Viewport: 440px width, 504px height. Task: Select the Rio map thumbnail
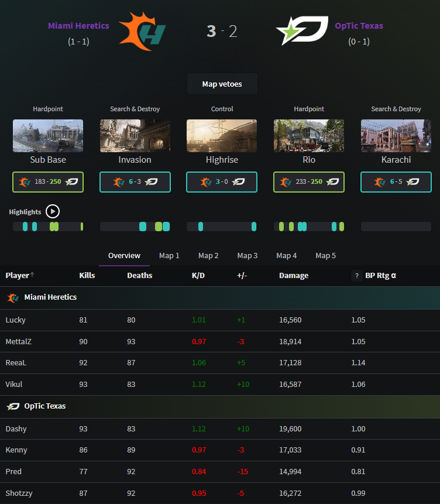tap(309, 136)
